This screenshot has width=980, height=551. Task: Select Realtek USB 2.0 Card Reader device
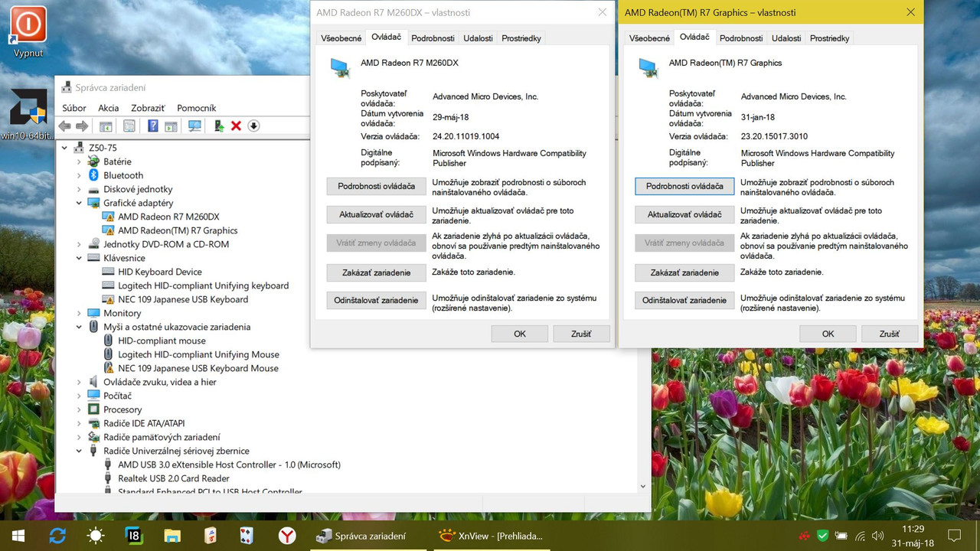(173, 478)
